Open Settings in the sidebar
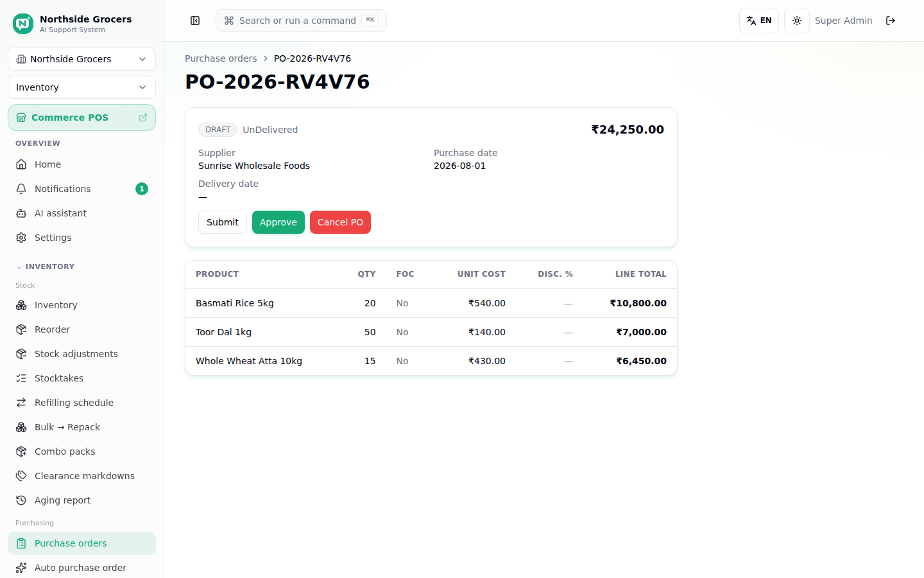The height and width of the screenshot is (578, 924). 81,238
